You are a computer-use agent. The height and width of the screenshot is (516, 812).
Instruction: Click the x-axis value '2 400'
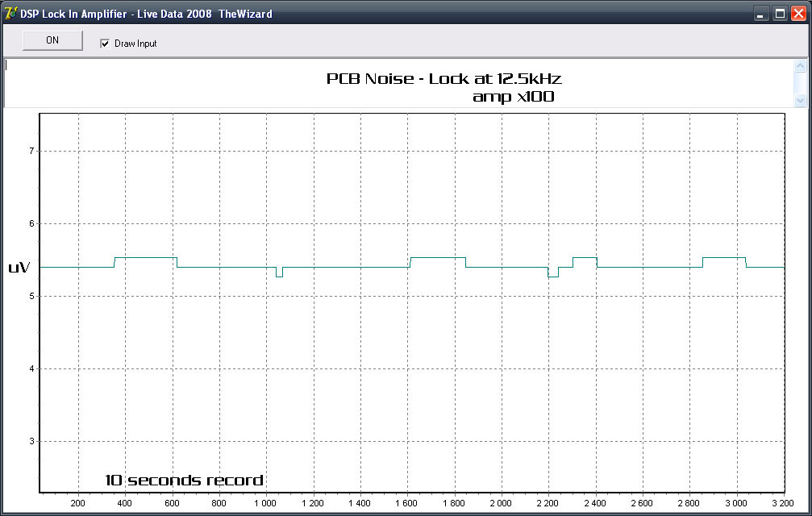tap(594, 503)
